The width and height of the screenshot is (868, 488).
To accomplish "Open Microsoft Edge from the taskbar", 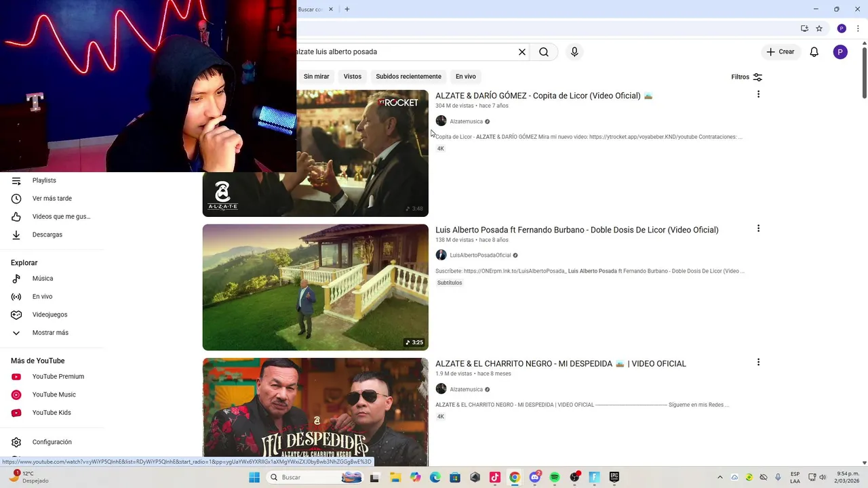I will click(x=435, y=477).
